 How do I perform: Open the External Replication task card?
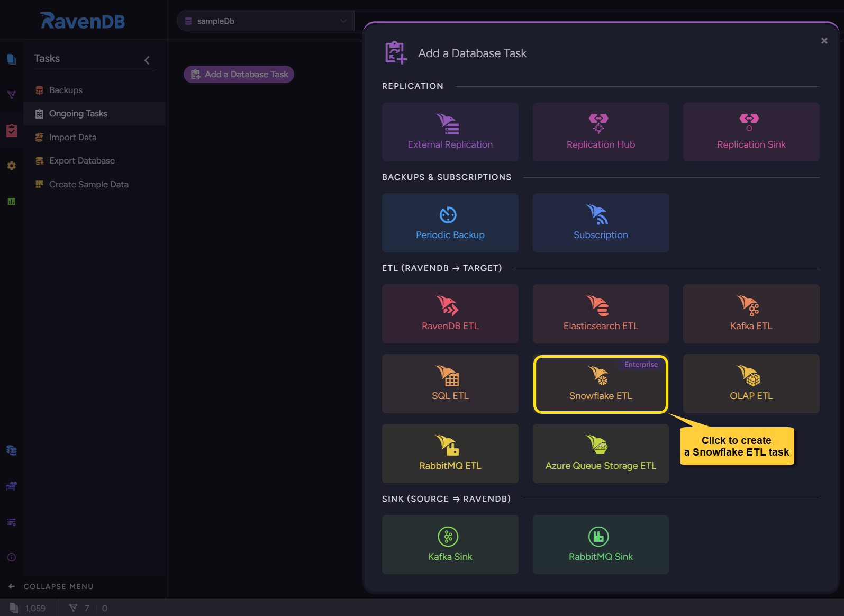pyautogui.click(x=450, y=132)
